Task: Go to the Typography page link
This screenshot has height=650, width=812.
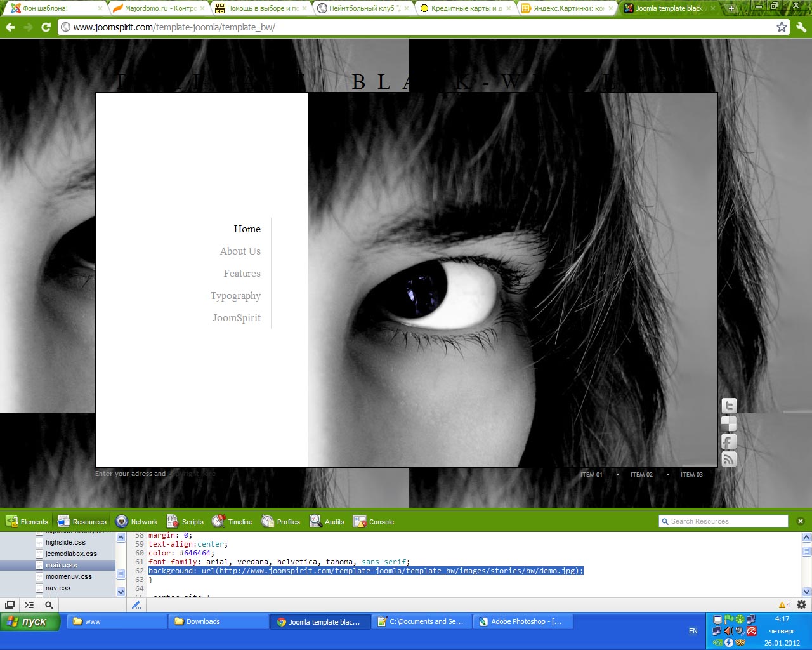Action: click(x=235, y=296)
